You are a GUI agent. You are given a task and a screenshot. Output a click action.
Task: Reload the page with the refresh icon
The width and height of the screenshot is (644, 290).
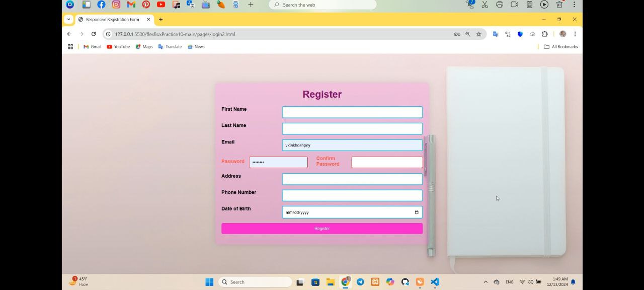point(94,34)
